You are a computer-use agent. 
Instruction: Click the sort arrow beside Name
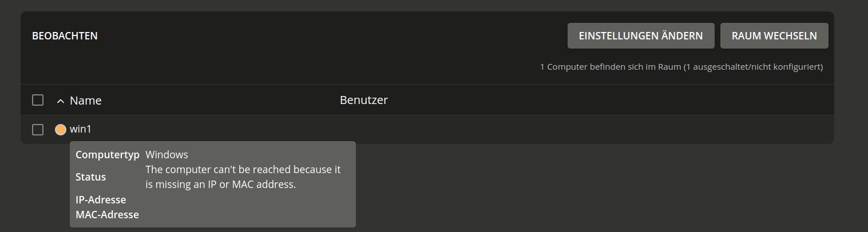pos(61,101)
